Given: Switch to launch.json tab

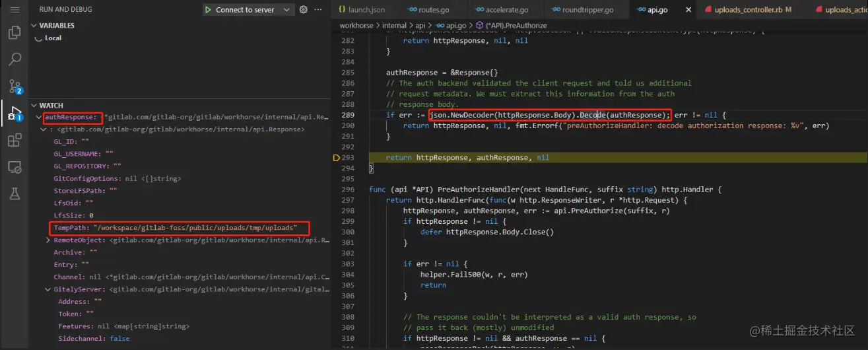Looking at the screenshot, I should 360,10.
